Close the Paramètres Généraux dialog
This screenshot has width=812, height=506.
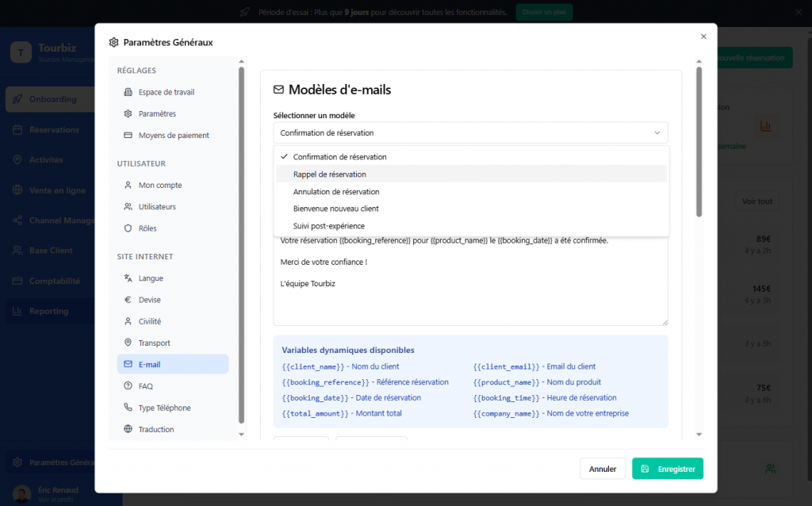pos(703,36)
